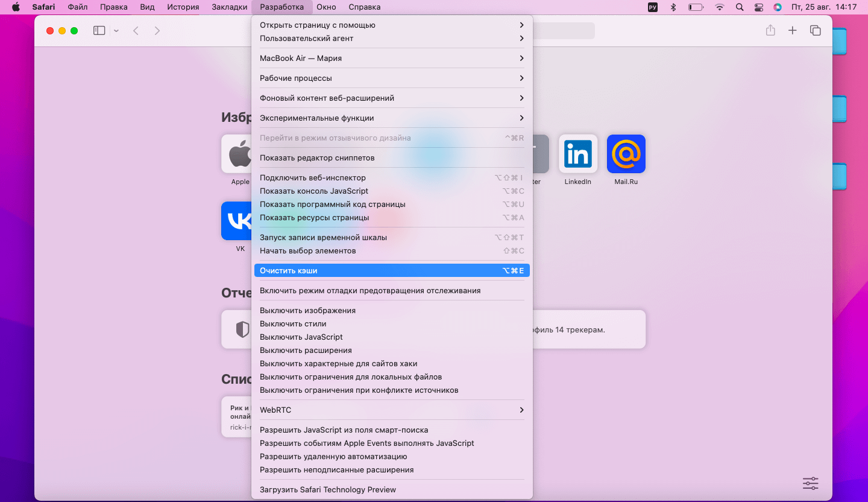This screenshot has width=868, height=502.
Task: Select Очистить кэши menu item
Action: pyautogui.click(x=392, y=270)
